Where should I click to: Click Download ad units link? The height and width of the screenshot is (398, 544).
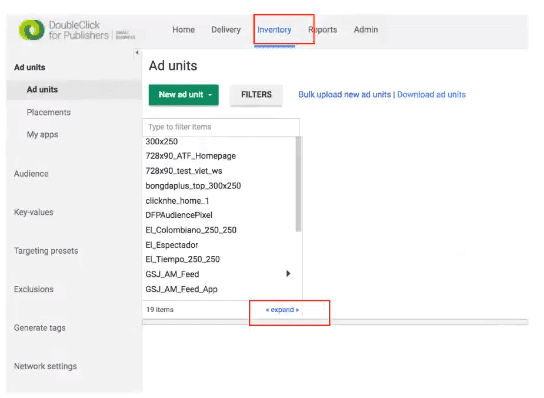coord(431,95)
